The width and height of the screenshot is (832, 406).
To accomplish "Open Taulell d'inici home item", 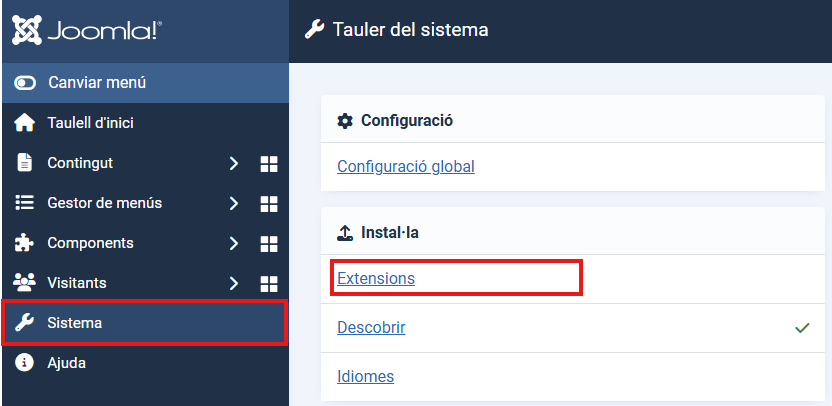I will coord(90,123).
